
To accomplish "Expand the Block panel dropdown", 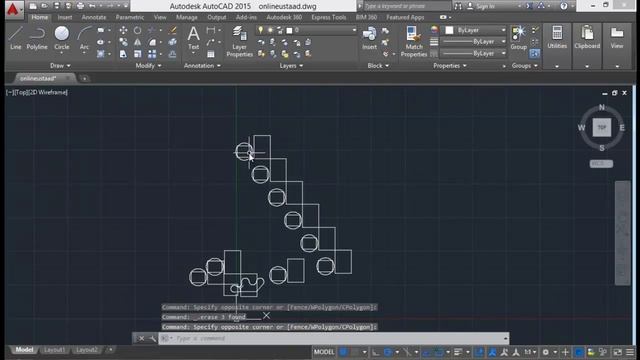I will pyautogui.click(x=378, y=66).
